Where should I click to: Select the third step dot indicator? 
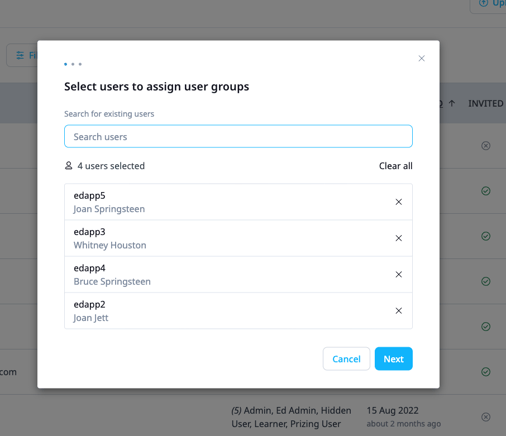(80, 64)
